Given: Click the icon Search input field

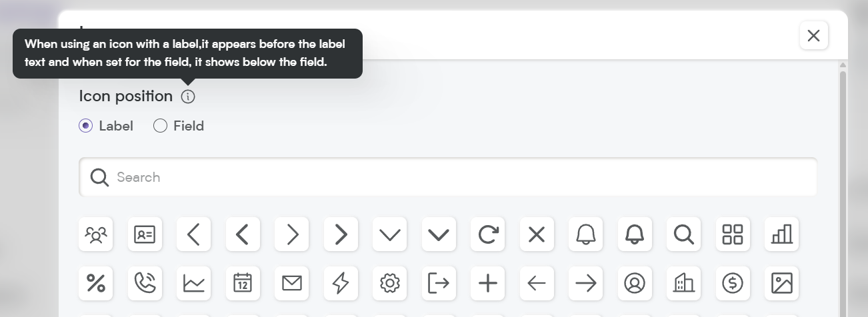Looking at the screenshot, I should pyautogui.click(x=448, y=177).
